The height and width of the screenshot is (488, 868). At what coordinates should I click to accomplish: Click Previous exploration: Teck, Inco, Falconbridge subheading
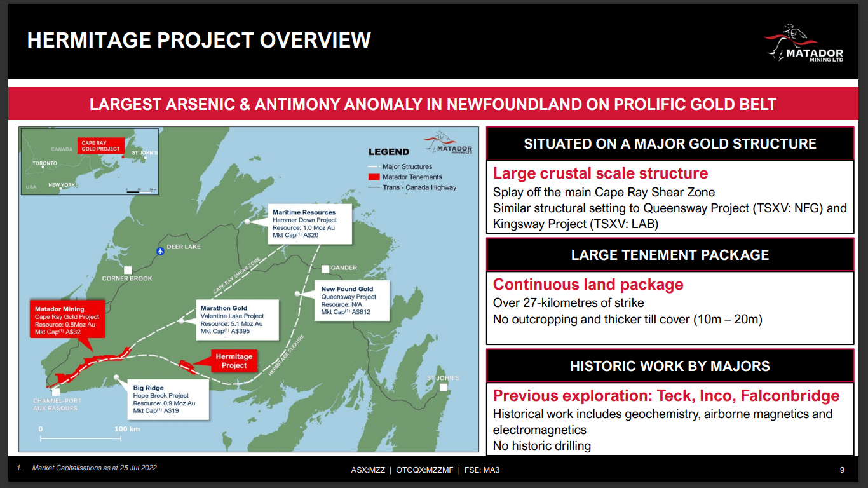pyautogui.click(x=667, y=396)
